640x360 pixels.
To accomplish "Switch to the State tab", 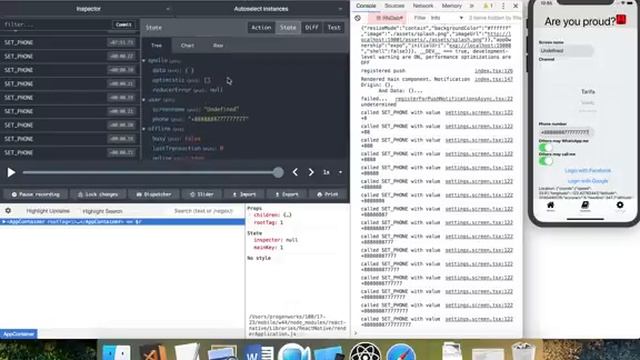I will 288,27.
